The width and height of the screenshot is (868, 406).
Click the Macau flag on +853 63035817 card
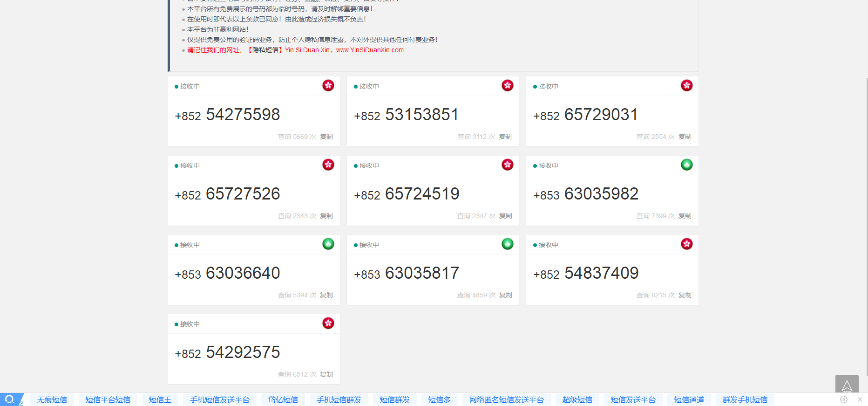coord(508,244)
